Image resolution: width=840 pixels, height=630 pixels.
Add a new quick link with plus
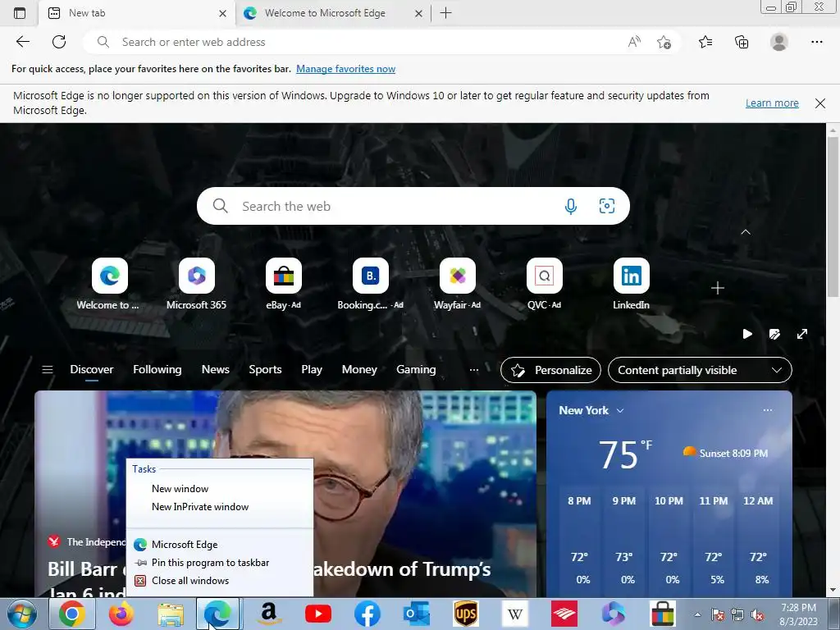tap(717, 288)
